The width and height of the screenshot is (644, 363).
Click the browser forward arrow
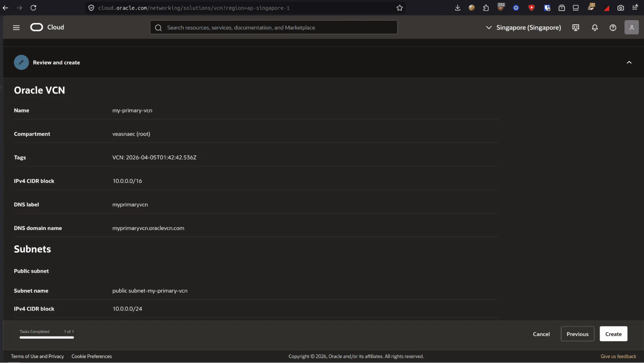click(19, 8)
